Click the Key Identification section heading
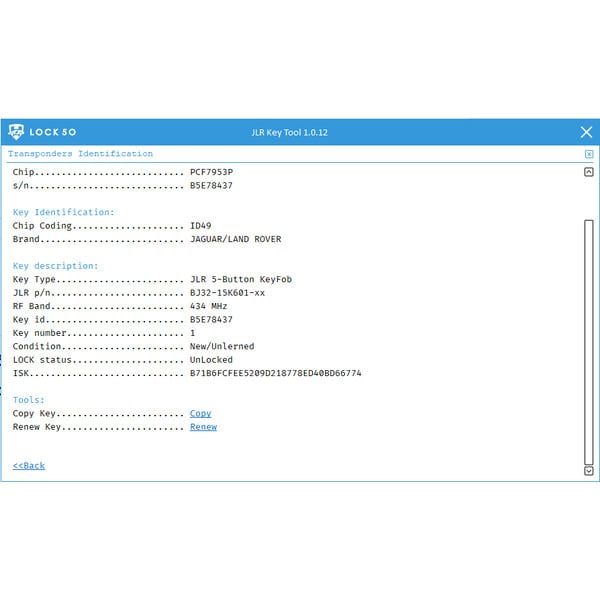Viewport: 600px width, 600px height. (63, 212)
